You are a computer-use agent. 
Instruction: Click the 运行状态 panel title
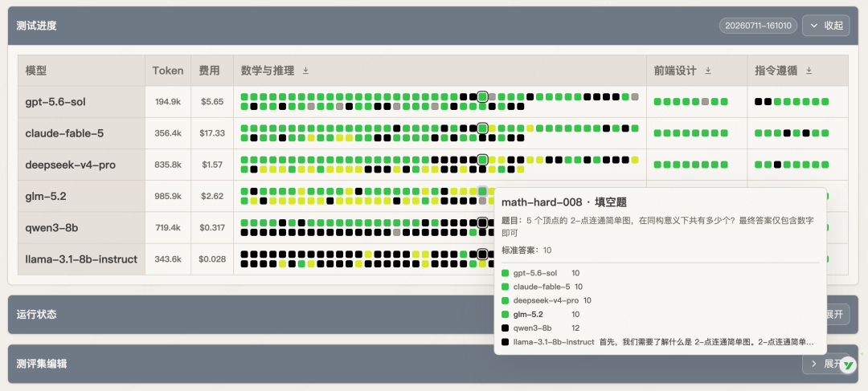coord(36,314)
